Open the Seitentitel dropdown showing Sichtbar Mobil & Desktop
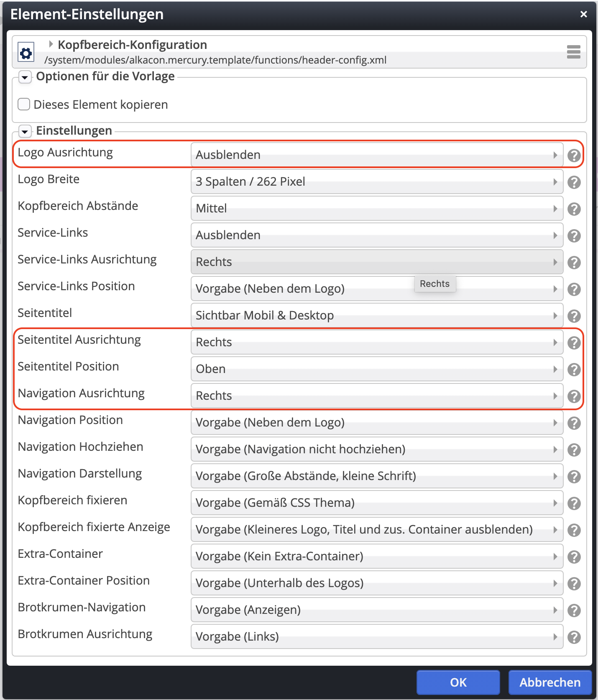This screenshot has width=598, height=700. pyautogui.click(x=377, y=315)
